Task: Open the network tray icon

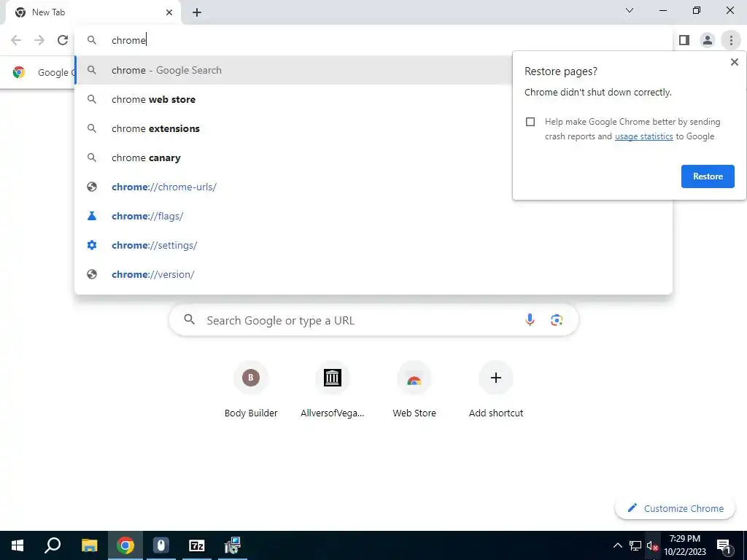Action: point(635,545)
